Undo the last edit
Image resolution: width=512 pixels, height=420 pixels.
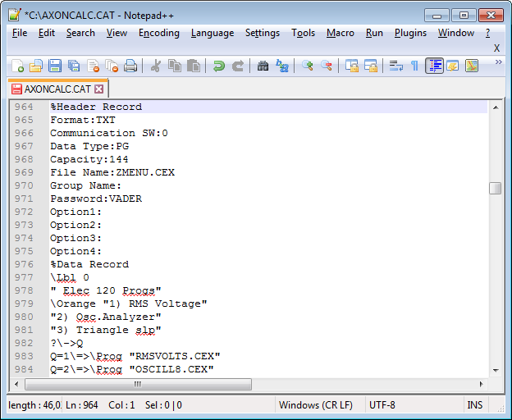219,66
